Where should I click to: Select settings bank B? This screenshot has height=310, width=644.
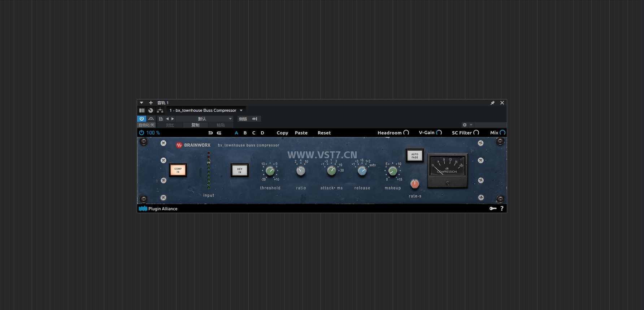[245, 133]
